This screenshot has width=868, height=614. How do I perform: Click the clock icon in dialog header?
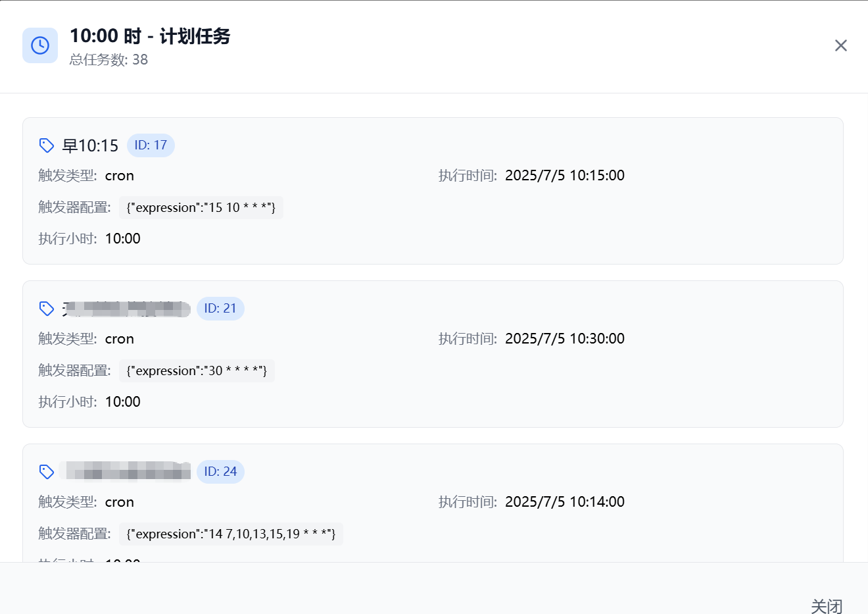[x=40, y=45]
